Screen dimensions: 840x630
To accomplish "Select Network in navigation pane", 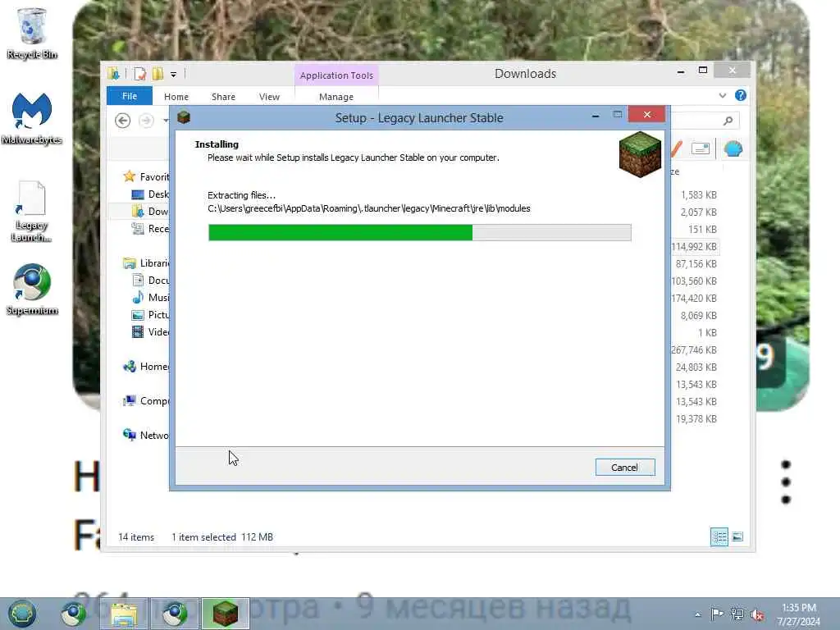I will click(x=146, y=435).
